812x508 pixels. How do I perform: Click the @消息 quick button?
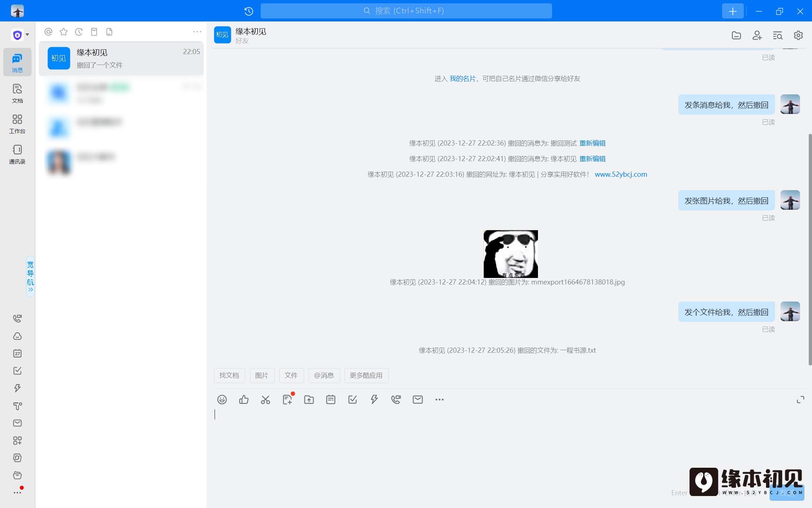[x=324, y=376]
